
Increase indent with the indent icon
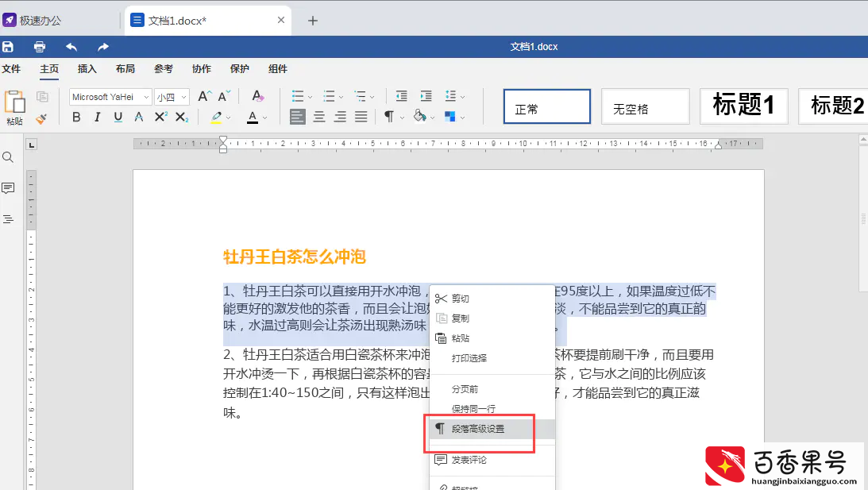(426, 96)
